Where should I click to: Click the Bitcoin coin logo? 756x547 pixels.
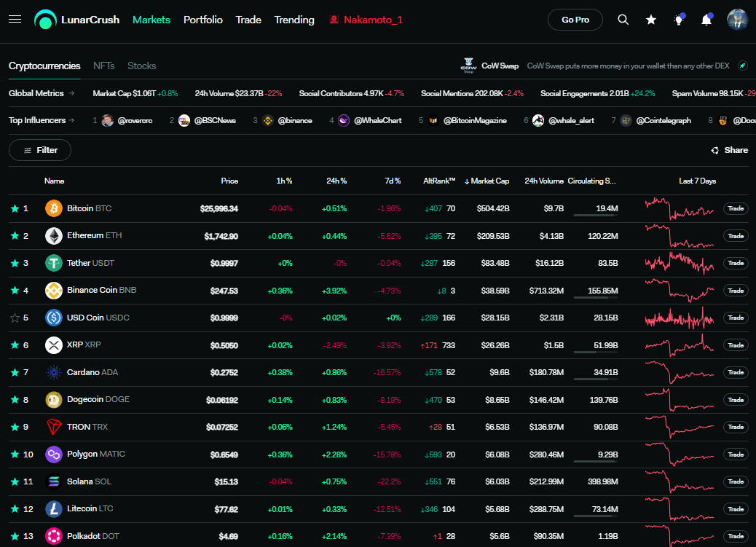53,208
